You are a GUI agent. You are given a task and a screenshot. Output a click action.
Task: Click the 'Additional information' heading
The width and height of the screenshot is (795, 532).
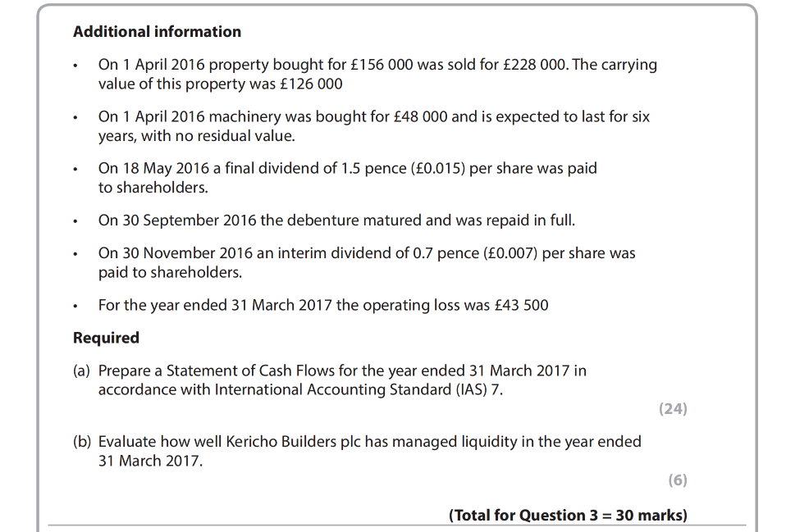pos(157,32)
